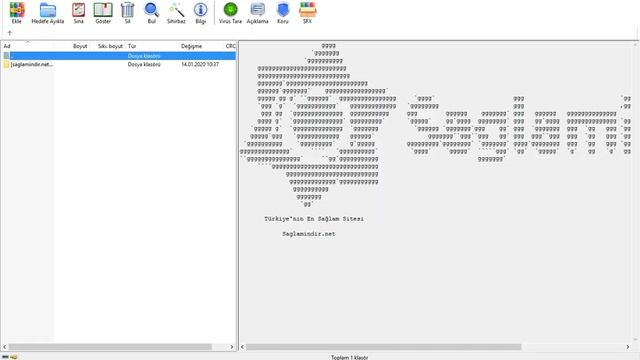The image size is (640, 360).
Task: Sort list by the Ad column header
Action: point(7,46)
